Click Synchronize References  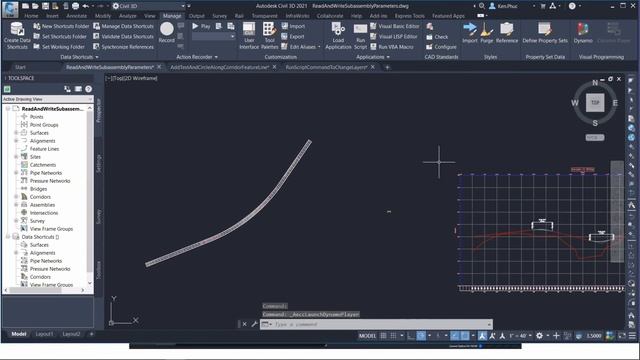point(123,47)
